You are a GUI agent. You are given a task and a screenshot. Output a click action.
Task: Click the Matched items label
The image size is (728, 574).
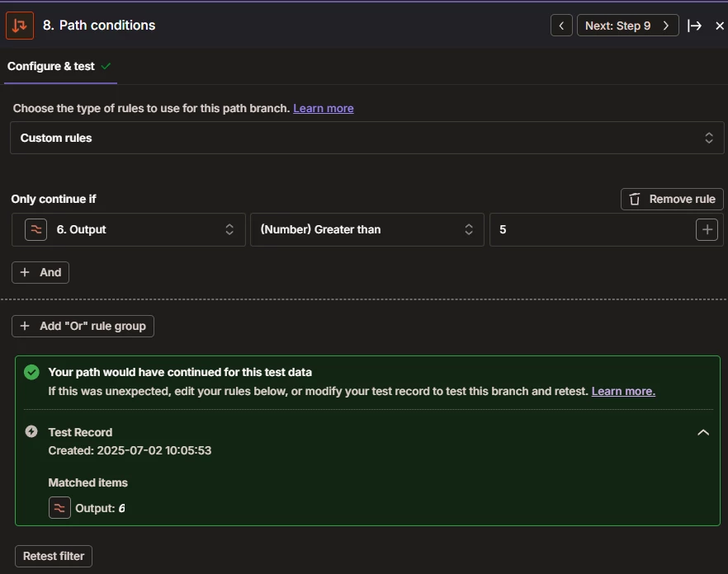87,482
